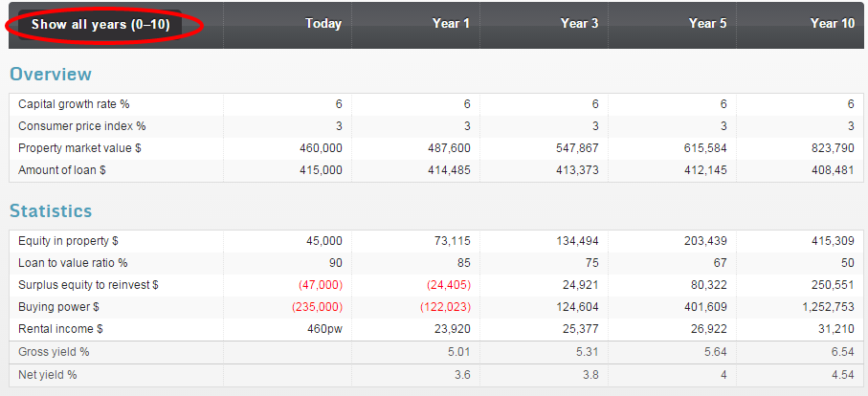
Task: Click the Net yield % row label
Action: tap(48, 375)
